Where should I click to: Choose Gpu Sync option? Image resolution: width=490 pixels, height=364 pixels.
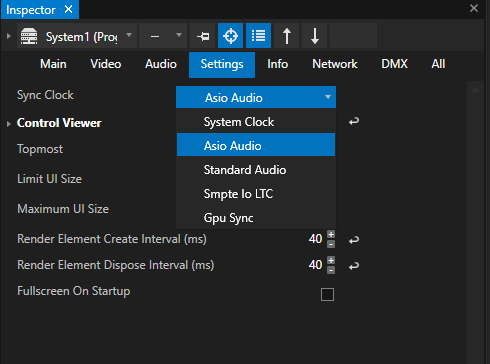point(256,218)
